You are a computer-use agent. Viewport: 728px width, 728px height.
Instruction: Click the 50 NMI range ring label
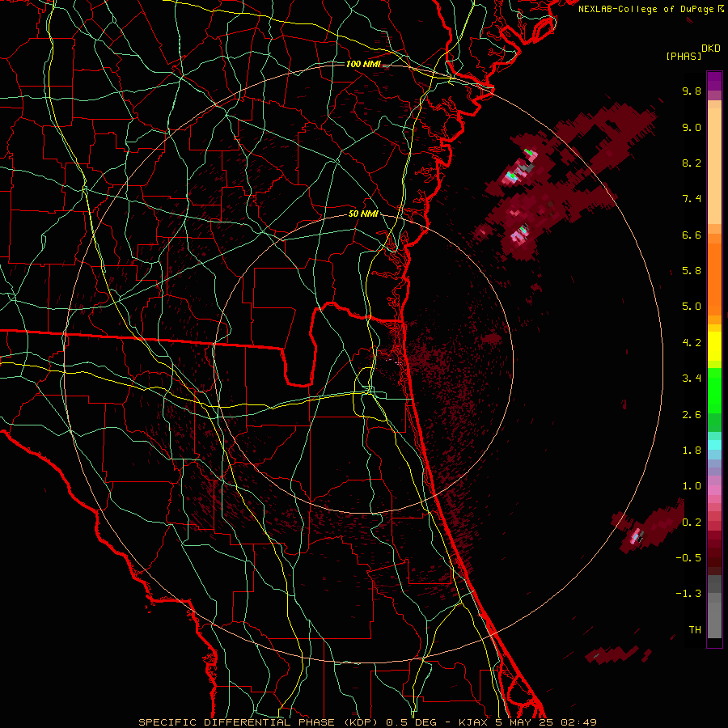pos(363,214)
